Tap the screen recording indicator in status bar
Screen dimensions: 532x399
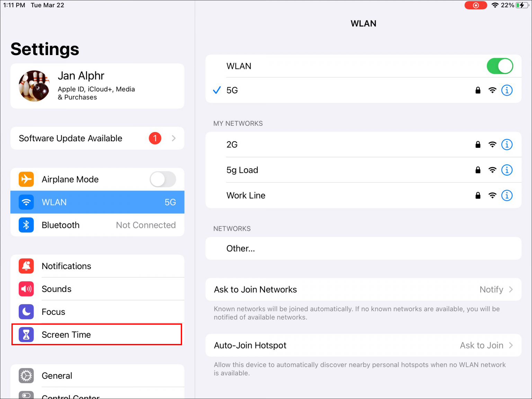tap(476, 5)
